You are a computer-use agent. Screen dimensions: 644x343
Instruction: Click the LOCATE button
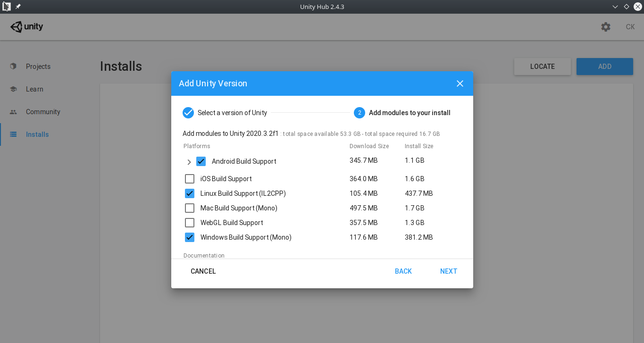tap(543, 67)
